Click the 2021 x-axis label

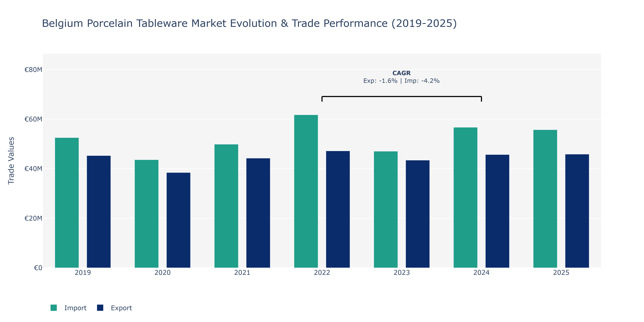point(242,272)
